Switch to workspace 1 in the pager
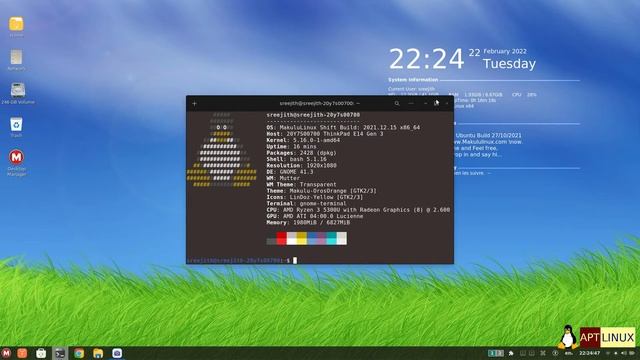 tap(492, 353)
